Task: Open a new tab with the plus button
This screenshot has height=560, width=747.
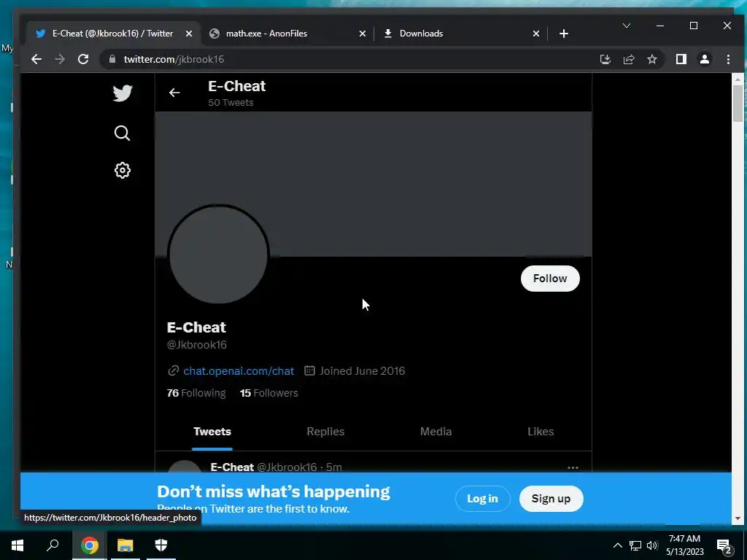Action: click(564, 34)
